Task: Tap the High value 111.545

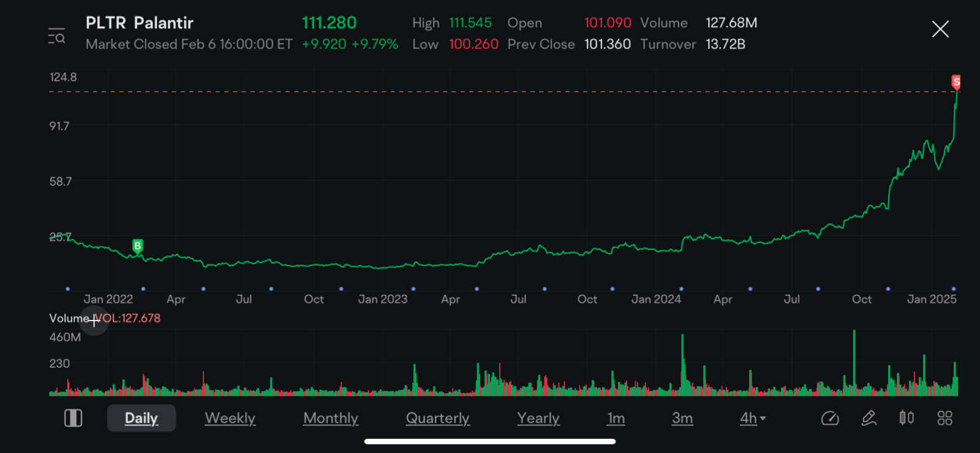Action: pos(470,23)
